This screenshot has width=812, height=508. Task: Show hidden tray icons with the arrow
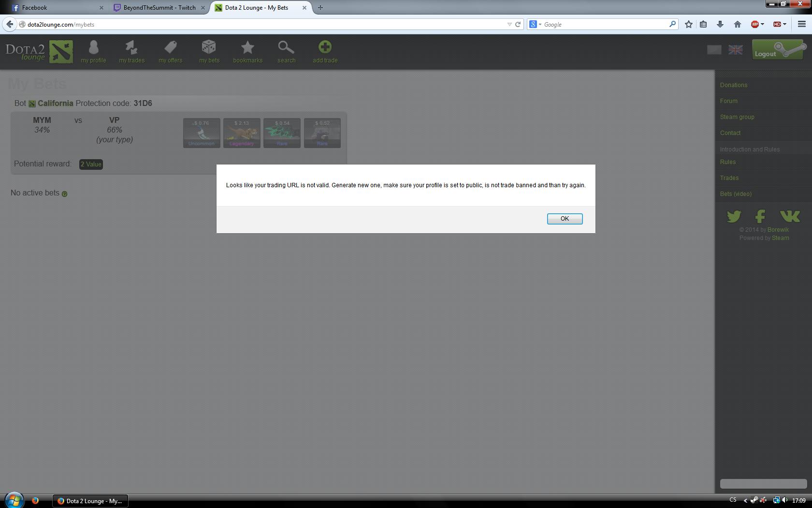pos(745,501)
